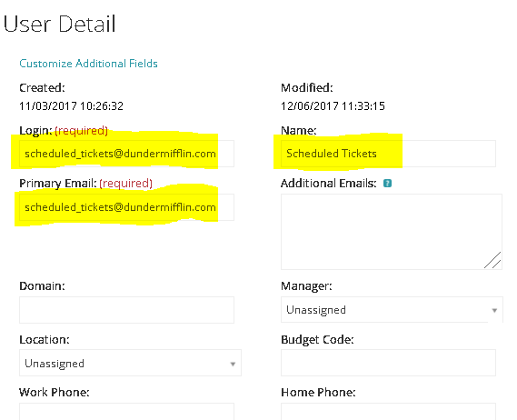Click the Created timestamp value
The width and height of the screenshot is (517, 420).
[71, 105]
